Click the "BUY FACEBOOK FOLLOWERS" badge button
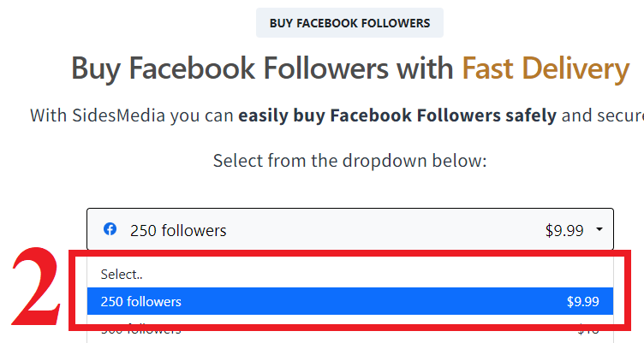The width and height of the screenshot is (644, 343). pyautogui.click(x=349, y=23)
